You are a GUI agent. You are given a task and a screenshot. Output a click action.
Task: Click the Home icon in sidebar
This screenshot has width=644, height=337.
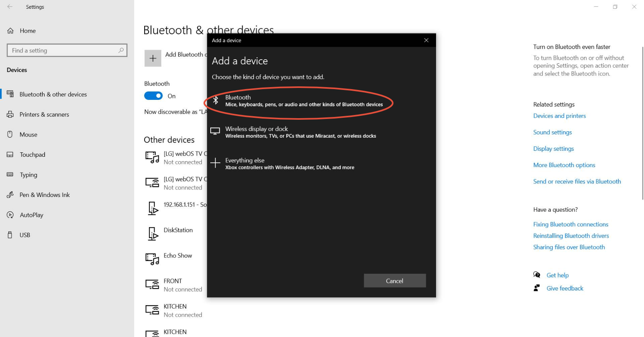tap(10, 31)
